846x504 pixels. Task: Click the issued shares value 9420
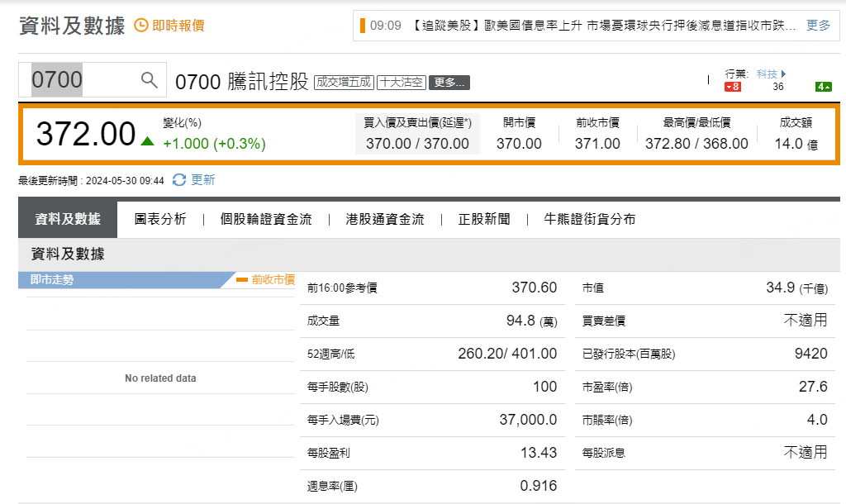(x=811, y=354)
